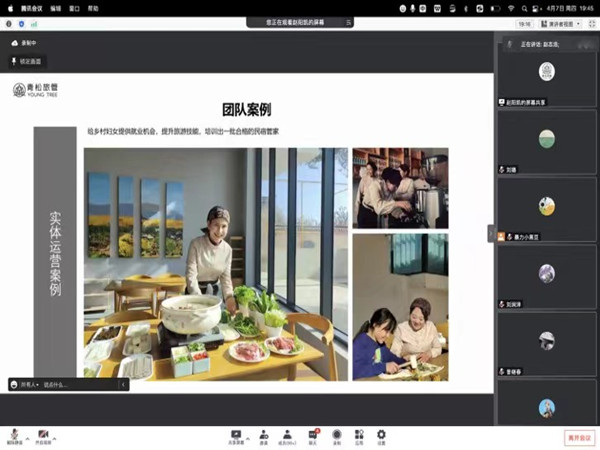
Task: Expand the camera options arrow
Action: pos(55,434)
